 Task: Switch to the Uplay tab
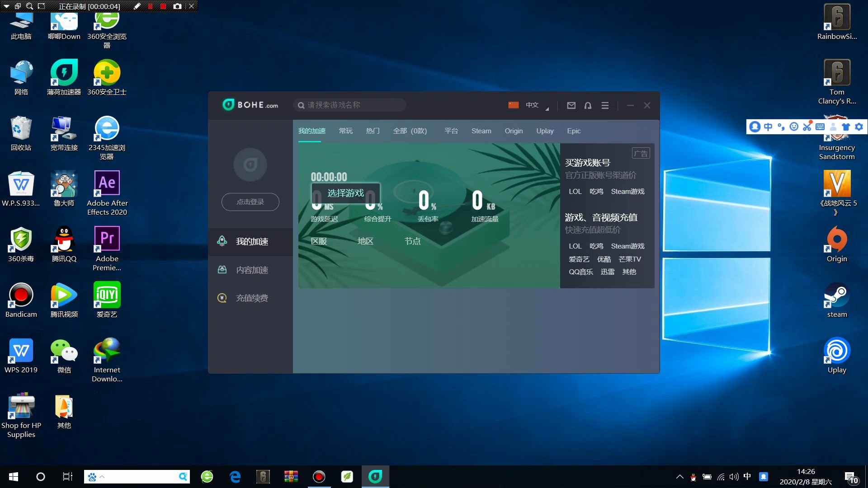point(545,131)
